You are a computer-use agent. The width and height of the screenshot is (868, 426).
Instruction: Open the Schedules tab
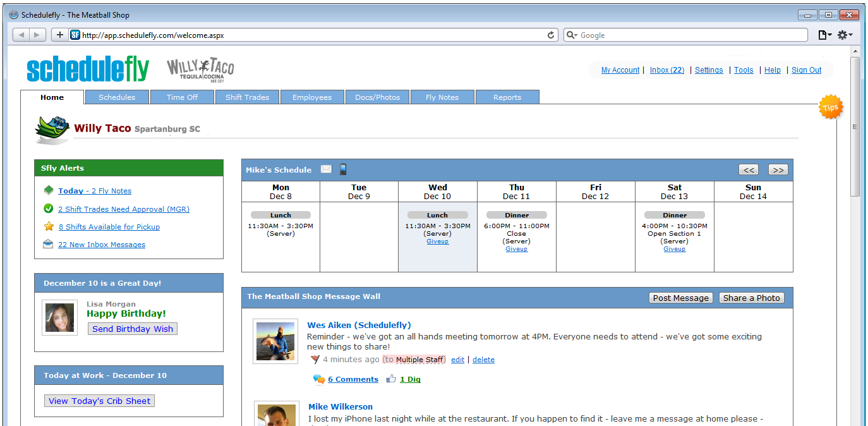[117, 97]
